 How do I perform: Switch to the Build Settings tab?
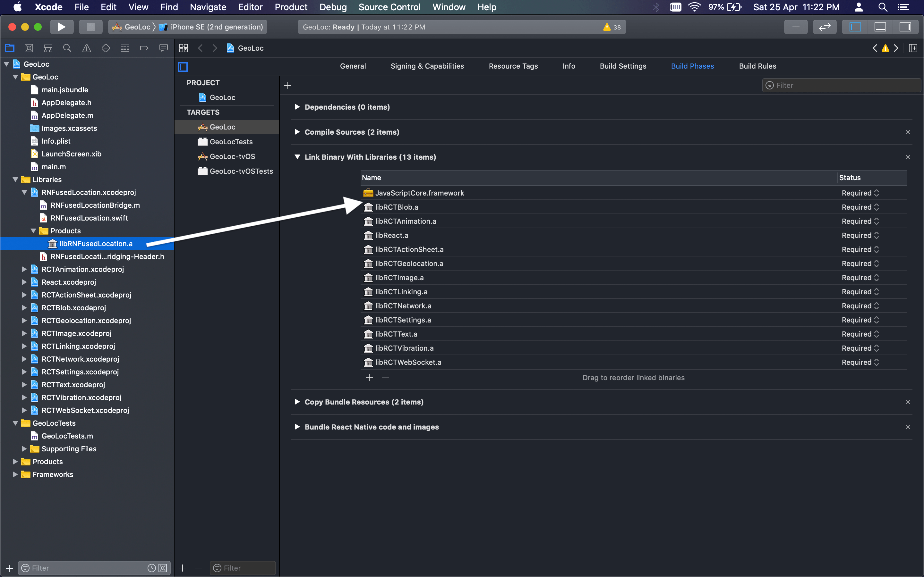pyautogui.click(x=623, y=66)
